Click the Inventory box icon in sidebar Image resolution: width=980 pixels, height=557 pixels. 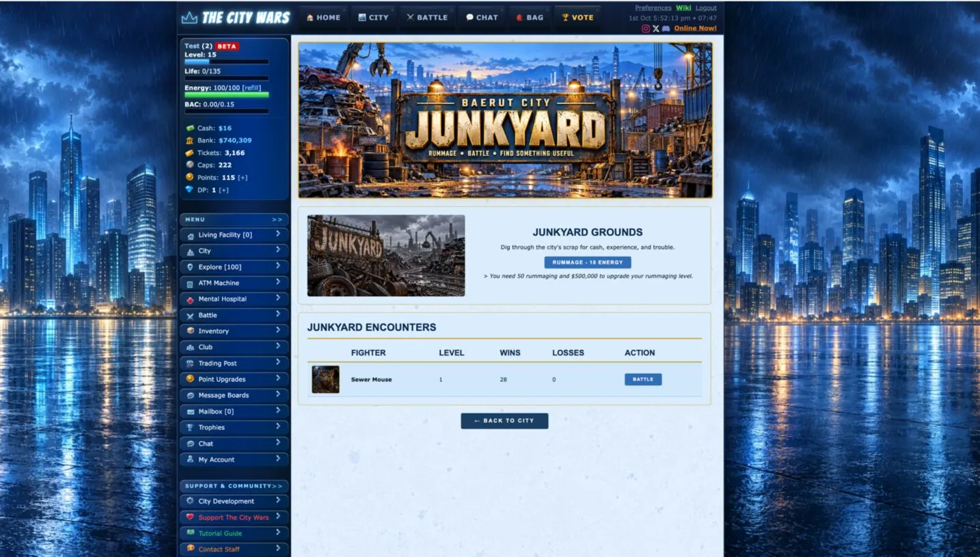click(x=190, y=331)
